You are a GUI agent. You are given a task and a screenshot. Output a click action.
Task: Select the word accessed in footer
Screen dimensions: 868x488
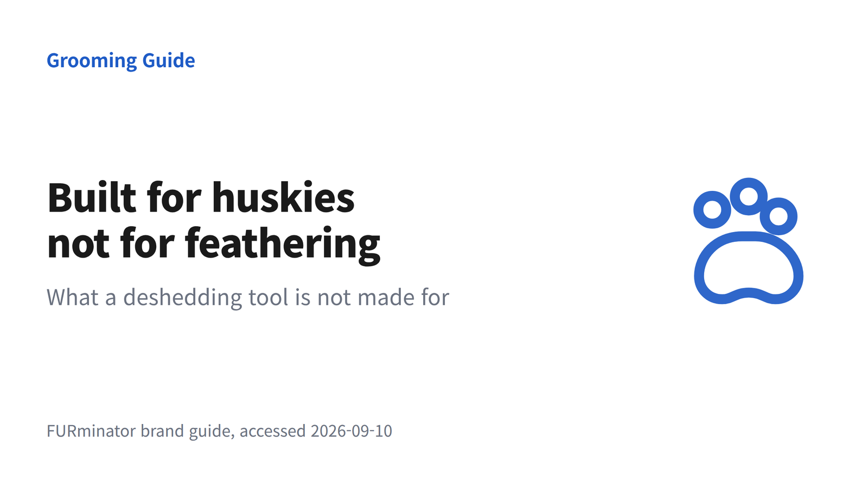pyautogui.click(x=273, y=431)
